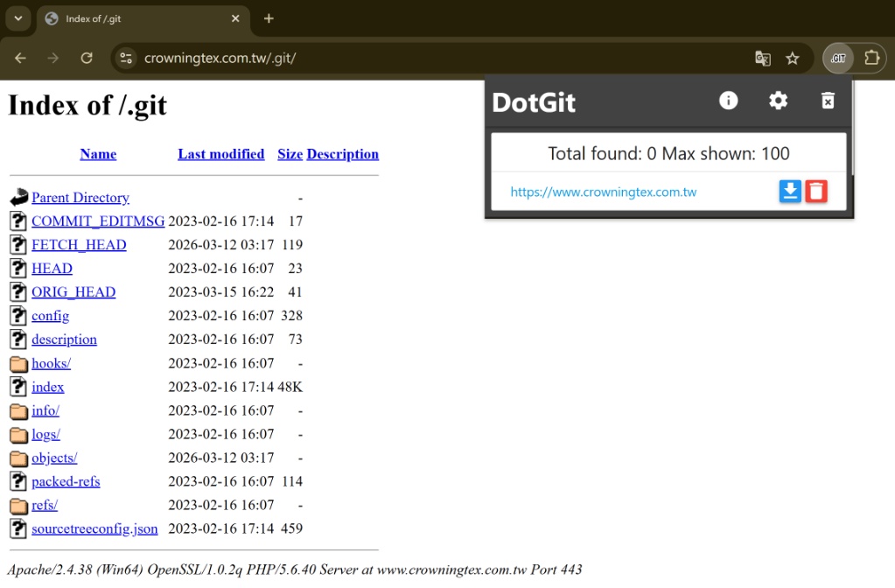Viewport: 895px width, 588px height.
Task: Click the hooks/ folder icon
Action: tap(18, 364)
